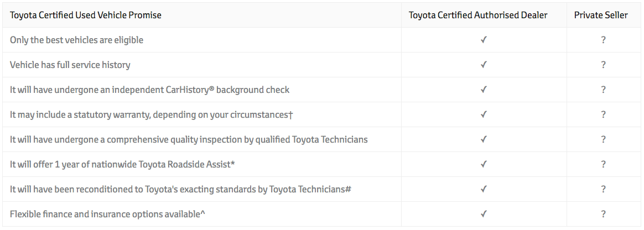Image resolution: width=644 pixels, height=230 pixels.
Task: Click the 'It will offer 1 year of nationwide Toyota Roadside Assist' text
Action: coord(122,164)
